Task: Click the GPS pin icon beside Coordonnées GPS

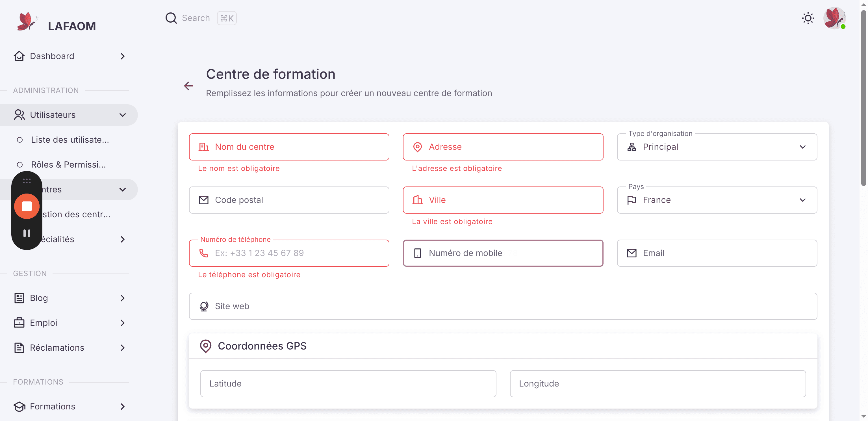Action: [205, 346]
